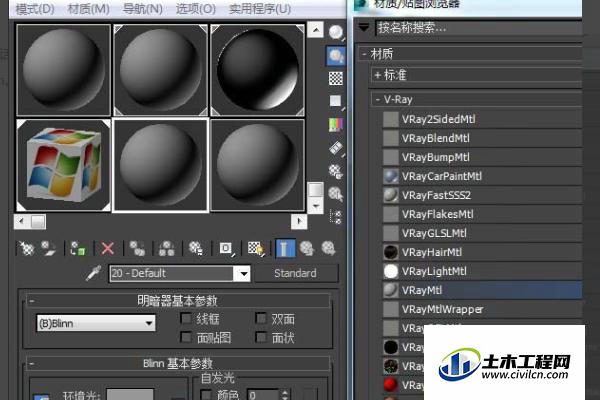The width and height of the screenshot is (600, 400).
Task: Open the 导航(N) menu
Action: click(x=142, y=8)
